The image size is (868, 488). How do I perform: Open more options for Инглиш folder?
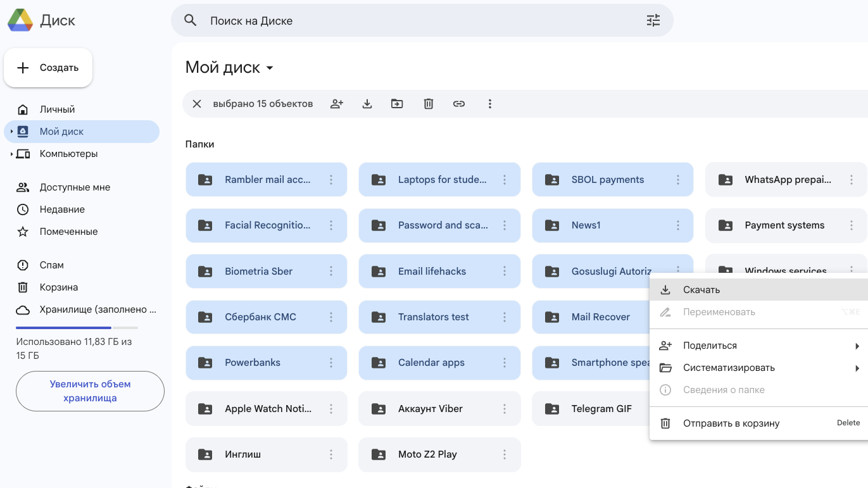point(331,454)
